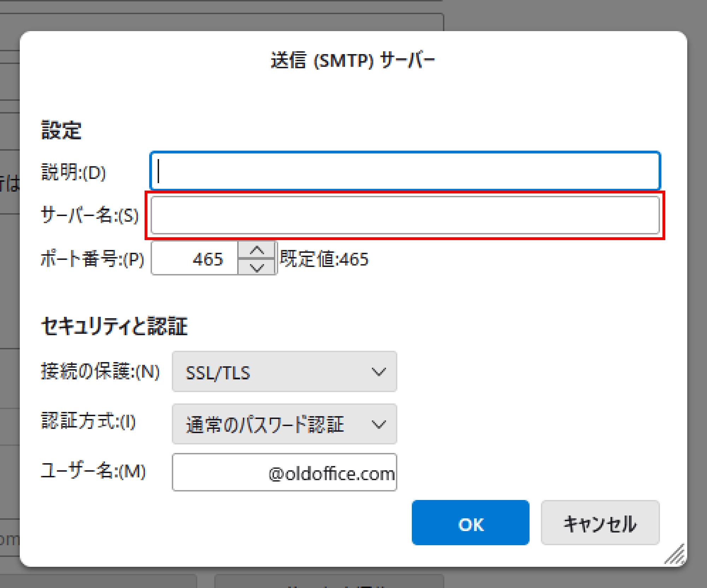707x588 pixels.
Task: Click the 既定値:465 default value text
Action: [x=324, y=258]
